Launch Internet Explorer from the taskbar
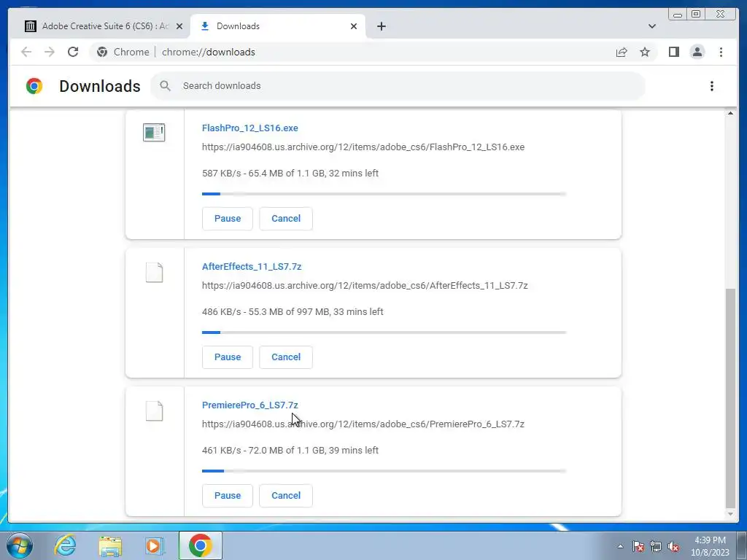 pyautogui.click(x=65, y=545)
